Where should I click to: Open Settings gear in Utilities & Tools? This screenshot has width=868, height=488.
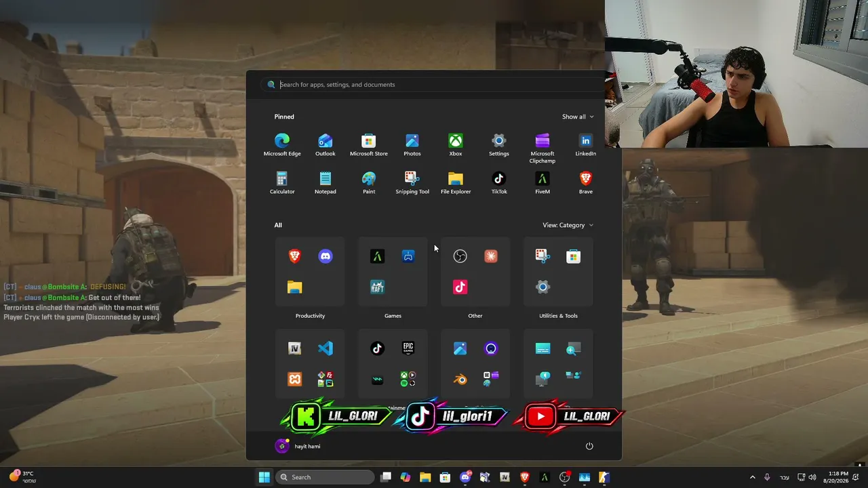pos(542,287)
